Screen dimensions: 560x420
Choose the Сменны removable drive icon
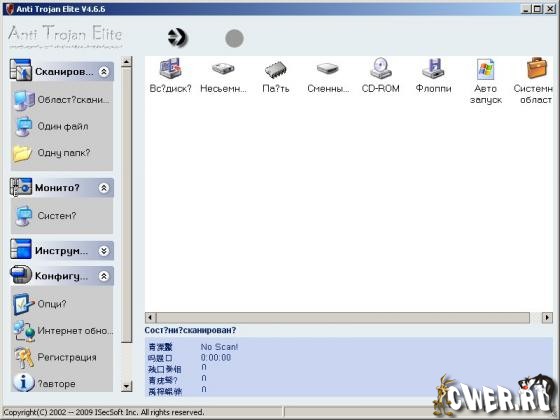(328, 68)
